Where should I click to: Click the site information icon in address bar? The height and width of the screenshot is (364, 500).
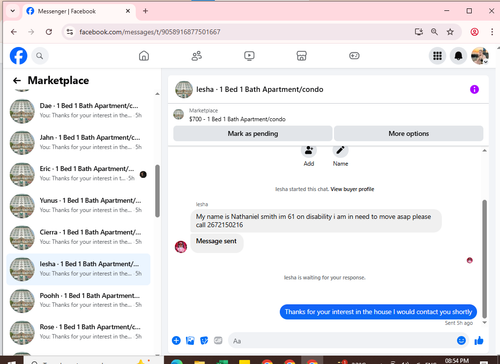point(70,32)
